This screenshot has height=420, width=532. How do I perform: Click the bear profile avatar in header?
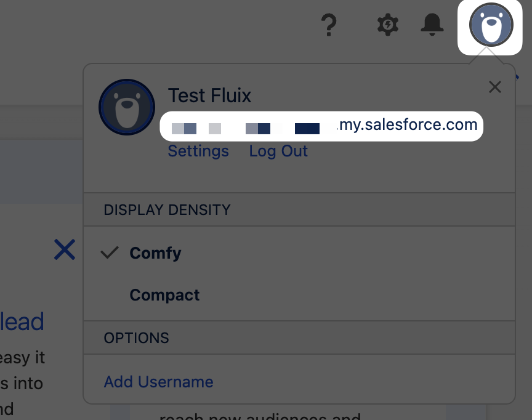tap(491, 26)
